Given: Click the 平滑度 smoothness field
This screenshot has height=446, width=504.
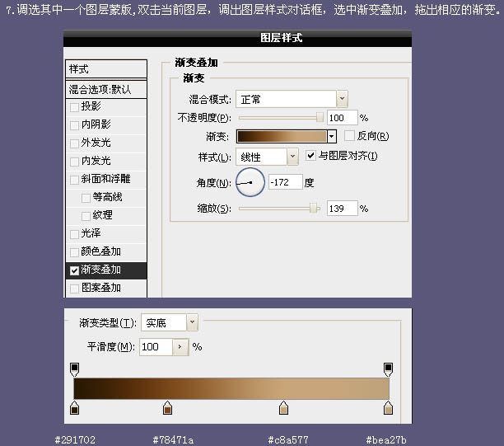Looking at the screenshot, I should click(156, 347).
